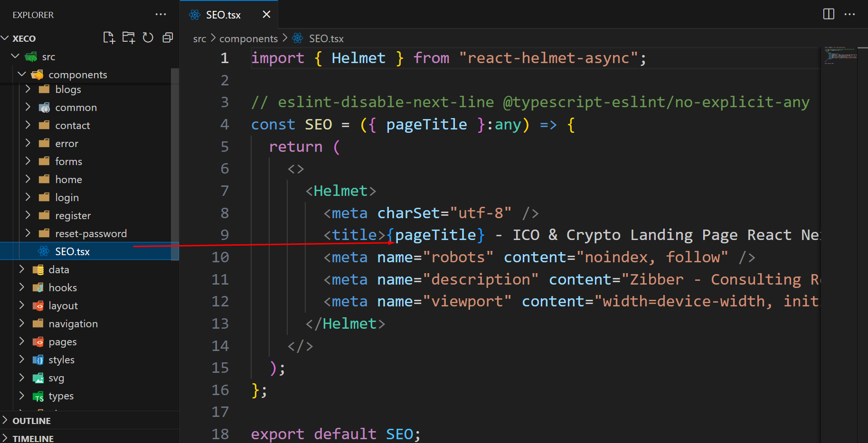
Task: Click the data folder database icon
Action: (38, 269)
